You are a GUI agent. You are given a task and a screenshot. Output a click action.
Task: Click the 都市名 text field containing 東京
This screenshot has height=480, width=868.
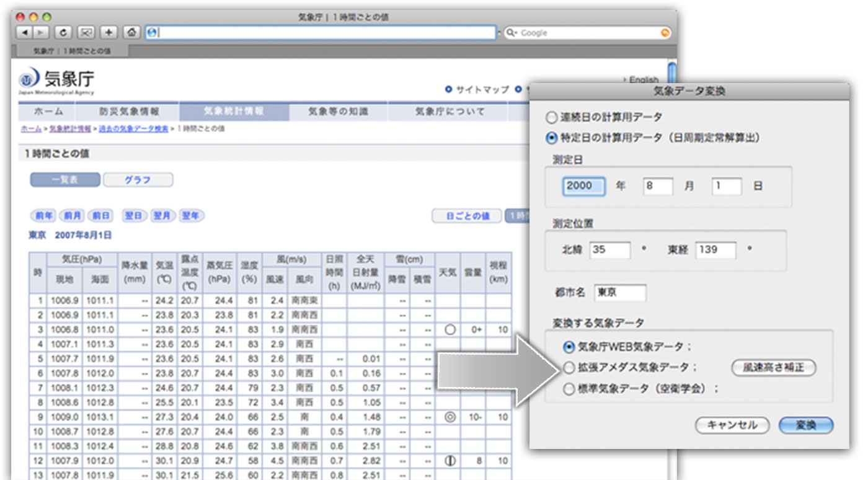pyautogui.click(x=619, y=293)
